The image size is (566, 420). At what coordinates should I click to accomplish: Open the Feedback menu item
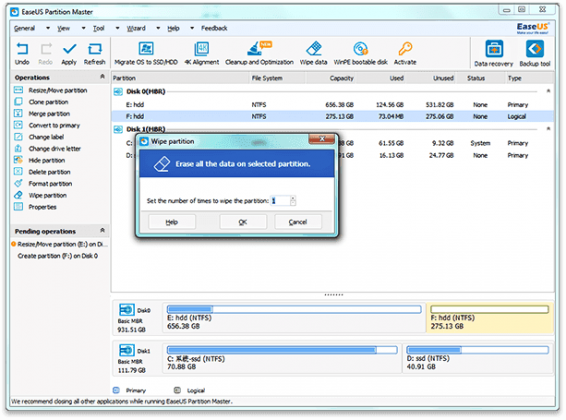(214, 28)
